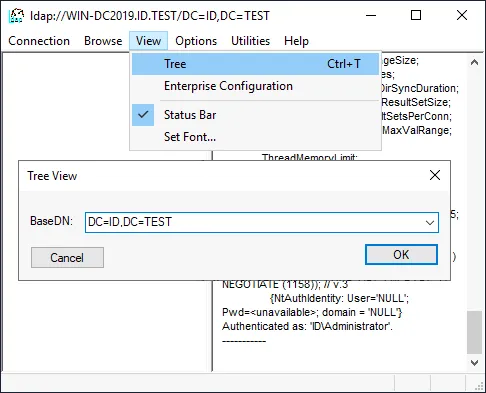Viewport: 486px width, 393px height.
Task: Confirm with the OK button
Action: coord(401,255)
